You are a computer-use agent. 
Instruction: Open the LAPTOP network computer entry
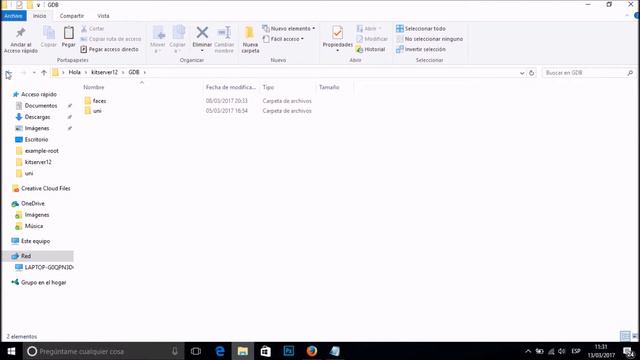point(49,267)
